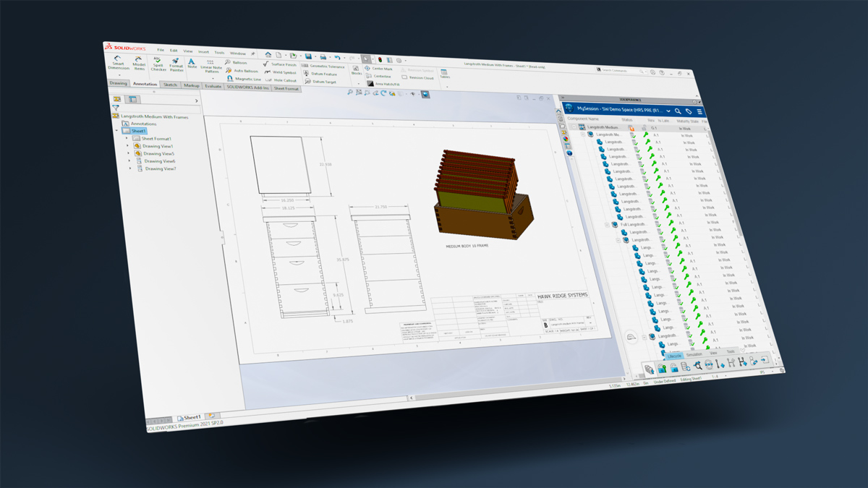
Task: Click the Help question mark icon
Action: (661, 72)
